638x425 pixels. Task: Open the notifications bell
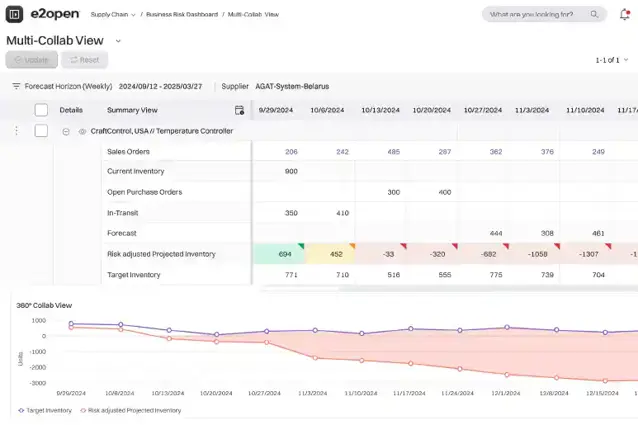pyautogui.click(x=625, y=15)
